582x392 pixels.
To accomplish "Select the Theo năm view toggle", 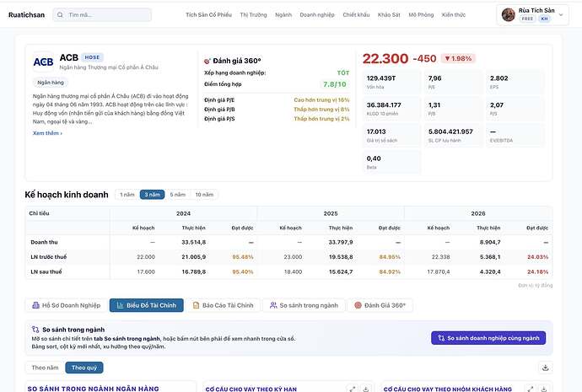I will point(45,368).
